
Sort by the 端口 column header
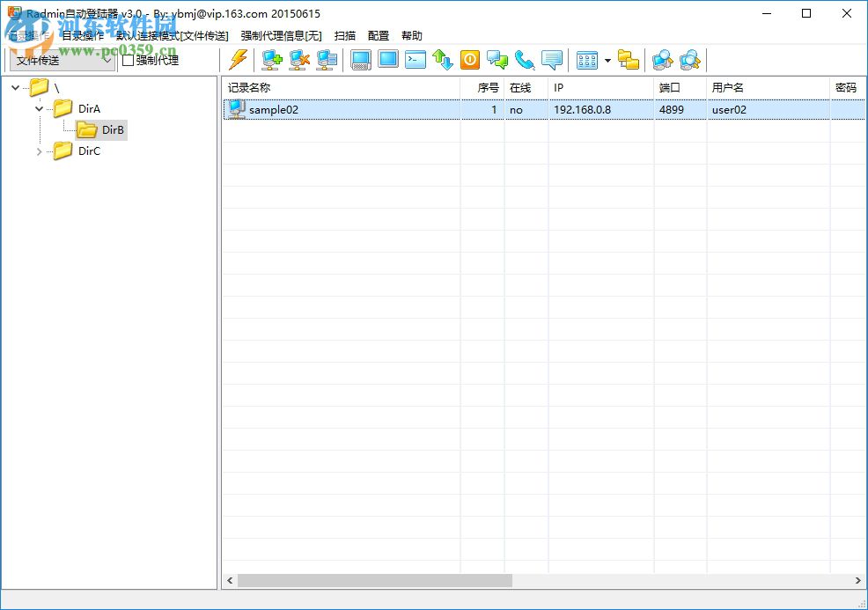point(680,87)
